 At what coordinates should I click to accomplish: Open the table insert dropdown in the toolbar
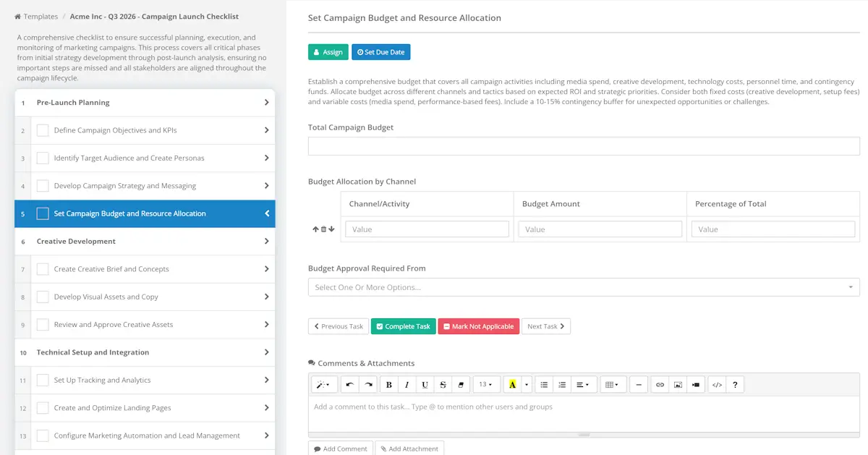coord(613,384)
